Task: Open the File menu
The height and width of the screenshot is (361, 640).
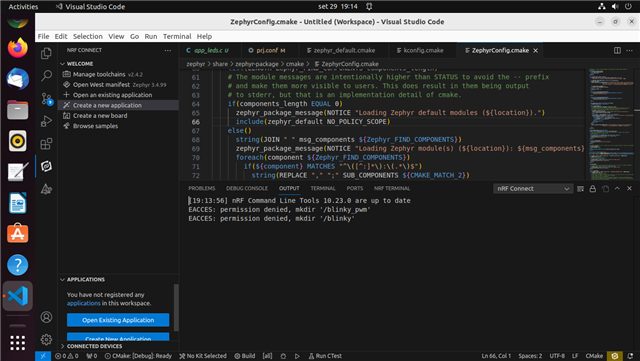Action: pyautogui.click(x=43, y=36)
